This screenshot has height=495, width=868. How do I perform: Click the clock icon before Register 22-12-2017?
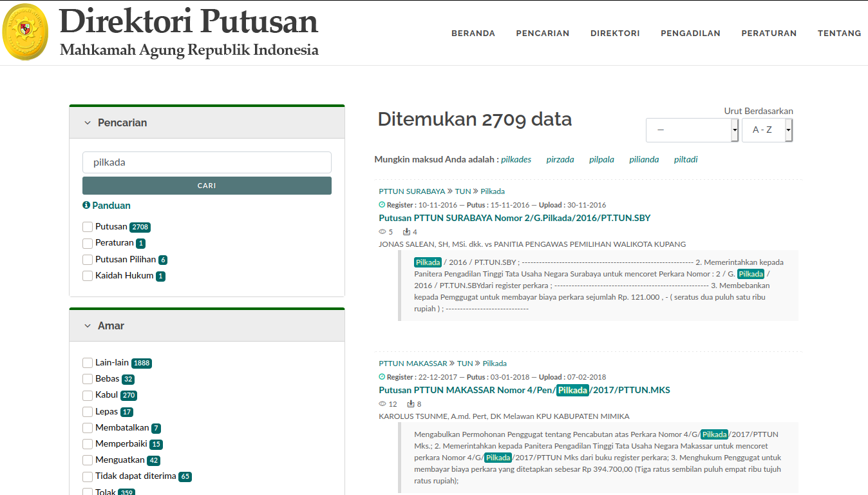[x=382, y=377]
